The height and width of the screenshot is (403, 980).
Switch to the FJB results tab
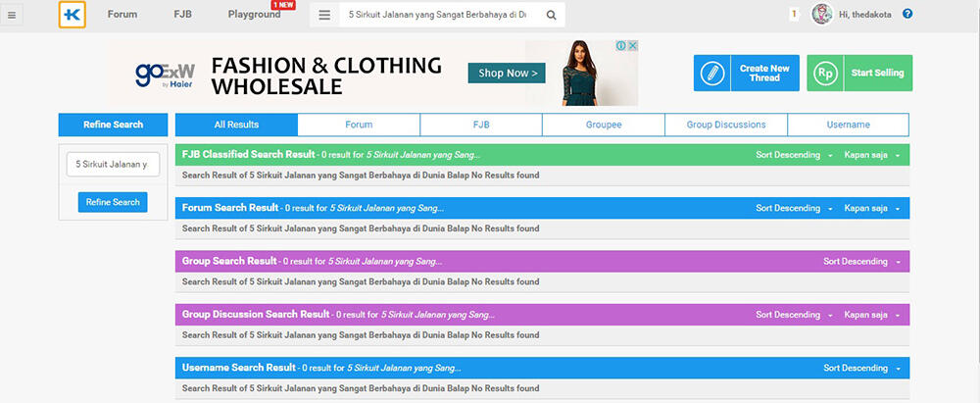click(481, 125)
